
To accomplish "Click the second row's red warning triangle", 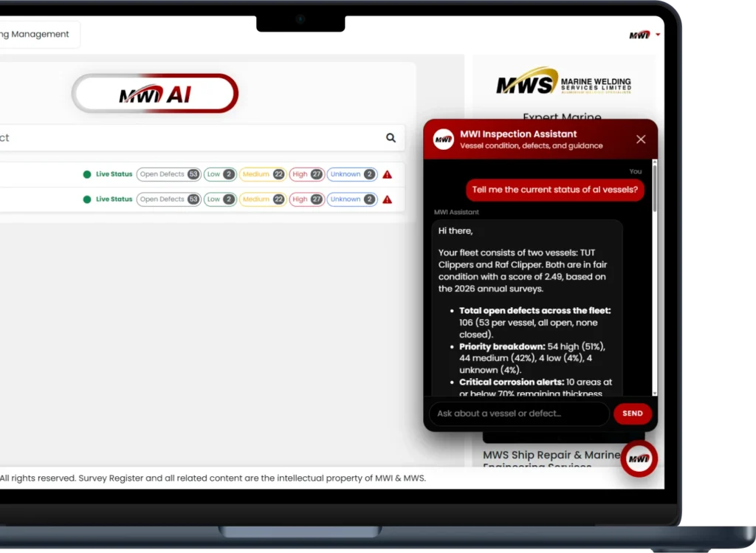I will [388, 199].
